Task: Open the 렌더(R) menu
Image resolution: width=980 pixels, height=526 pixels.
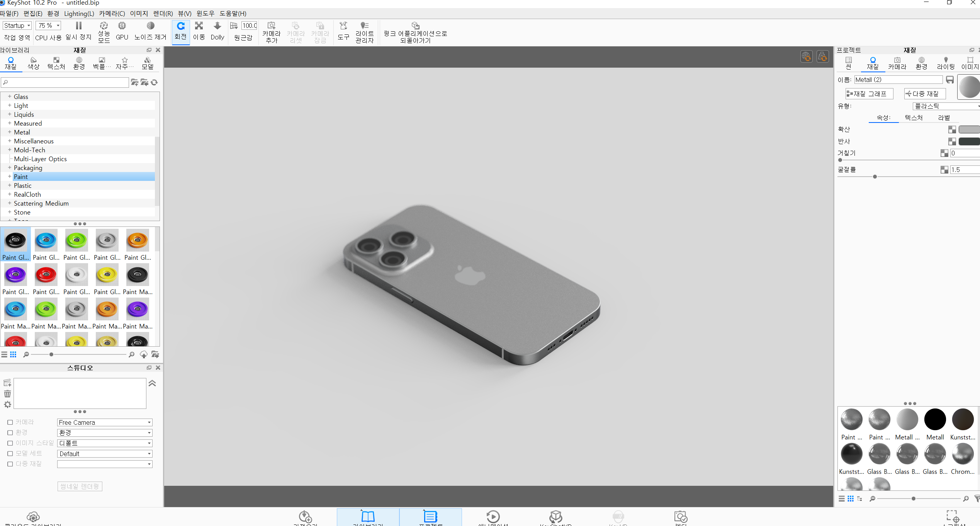Action: point(163,14)
